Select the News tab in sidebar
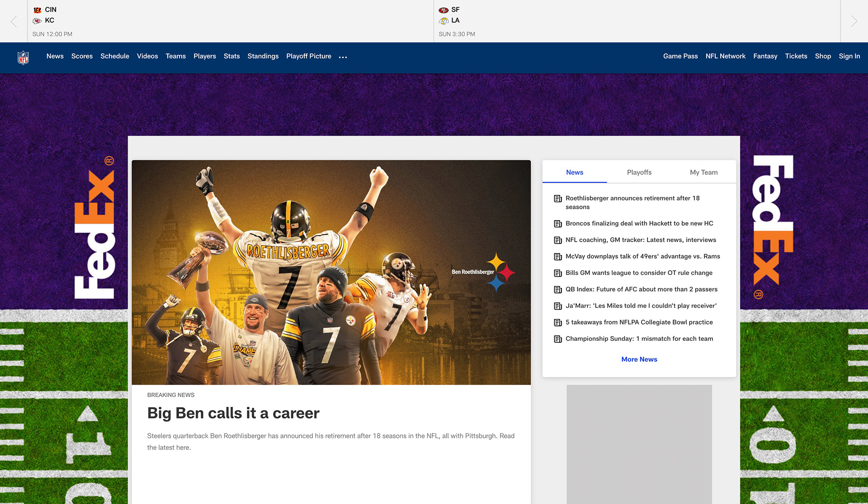The height and width of the screenshot is (504, 868). [x=575, y=172]
